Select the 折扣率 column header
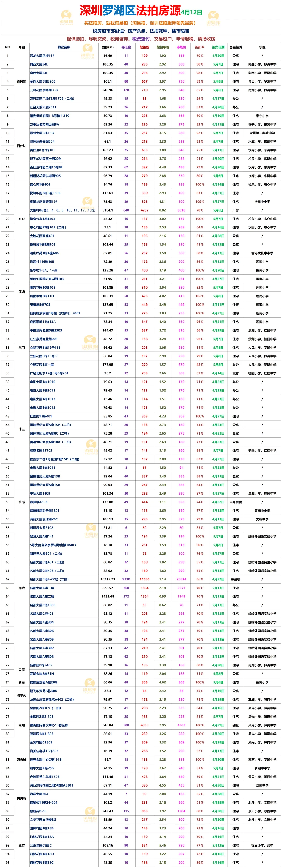 (x=200, y=47)
